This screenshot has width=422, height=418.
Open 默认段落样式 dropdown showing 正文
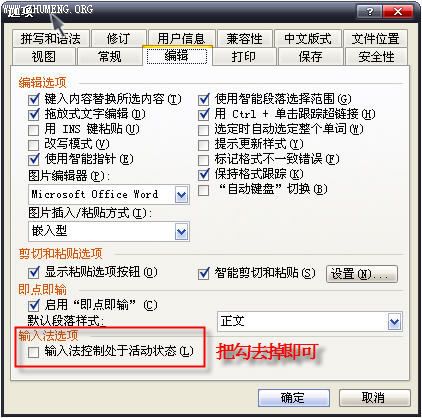click(395, 322)
